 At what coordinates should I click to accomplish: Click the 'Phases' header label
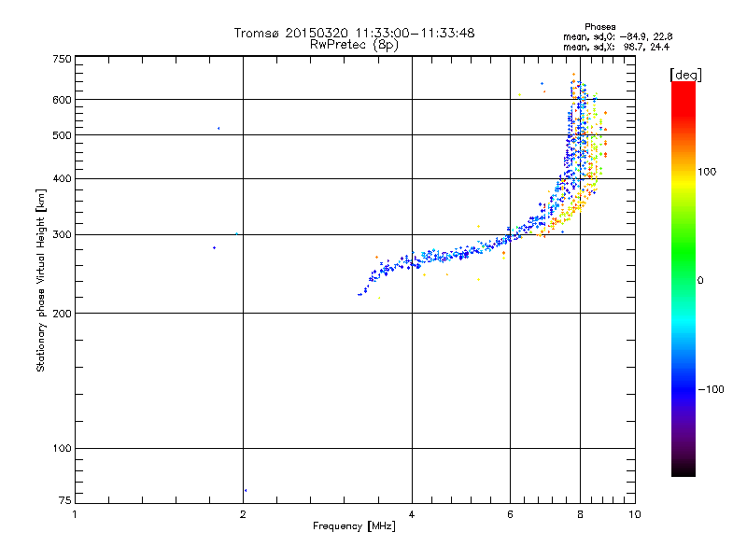click(x=599, y=27)
